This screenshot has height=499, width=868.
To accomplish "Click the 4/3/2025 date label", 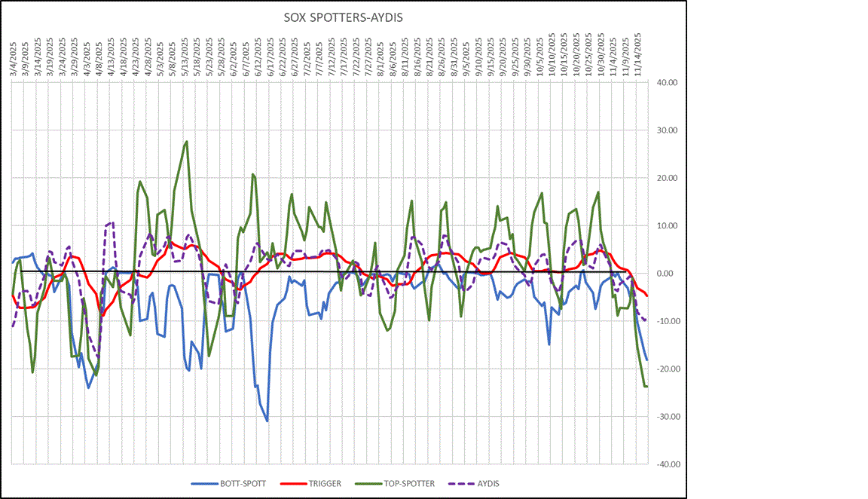I will tap(87, 59).
